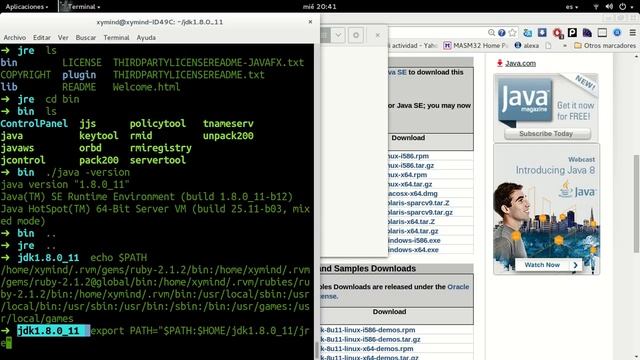Download the solaris-x64.tar.gz file
The image size is (640, 360).
point(413,231)
